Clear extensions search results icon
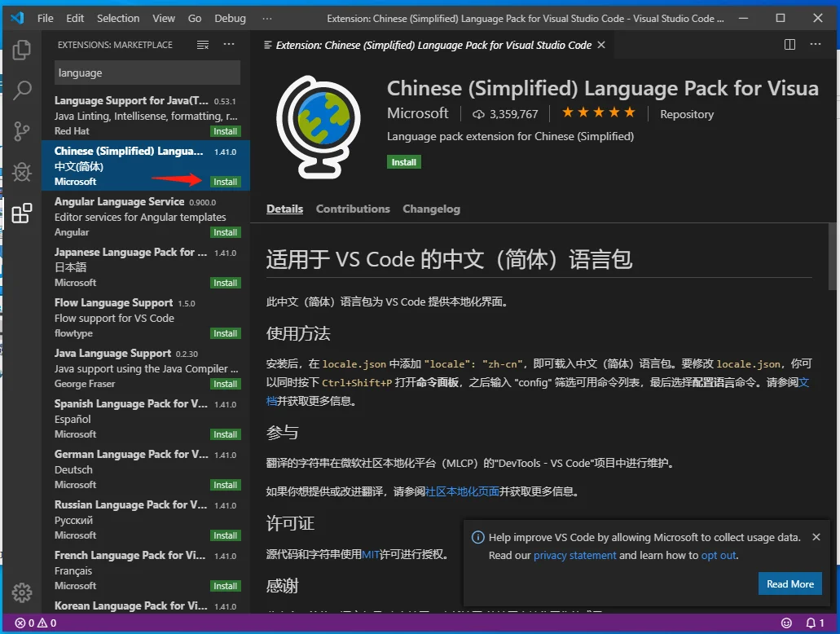The width and height of the screenshot is (840, 634). point(203,45)
